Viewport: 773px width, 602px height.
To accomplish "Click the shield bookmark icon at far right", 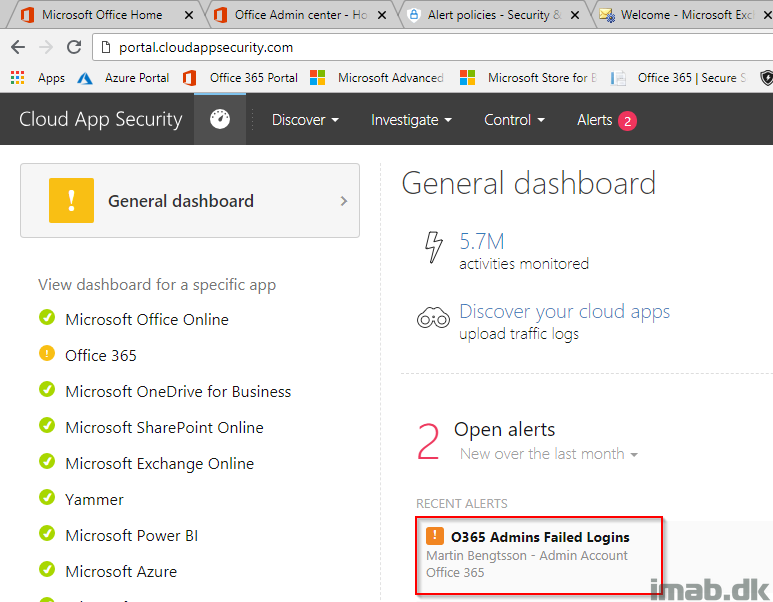I will point(766,78).
